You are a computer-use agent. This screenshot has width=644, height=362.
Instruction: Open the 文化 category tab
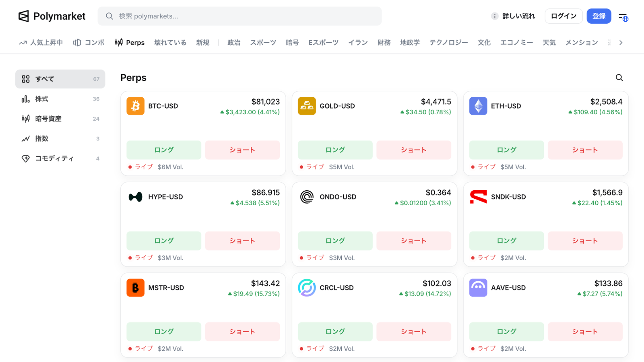[484, 43]
